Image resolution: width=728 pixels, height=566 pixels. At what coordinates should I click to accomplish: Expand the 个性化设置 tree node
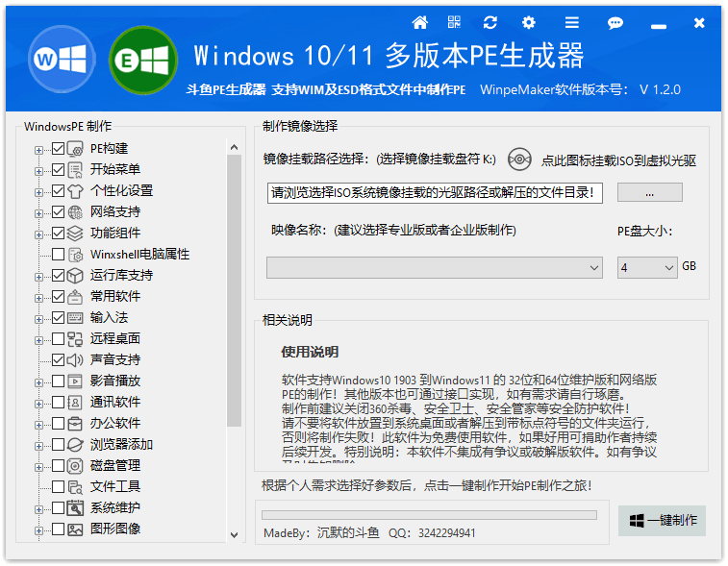[39, 192]
